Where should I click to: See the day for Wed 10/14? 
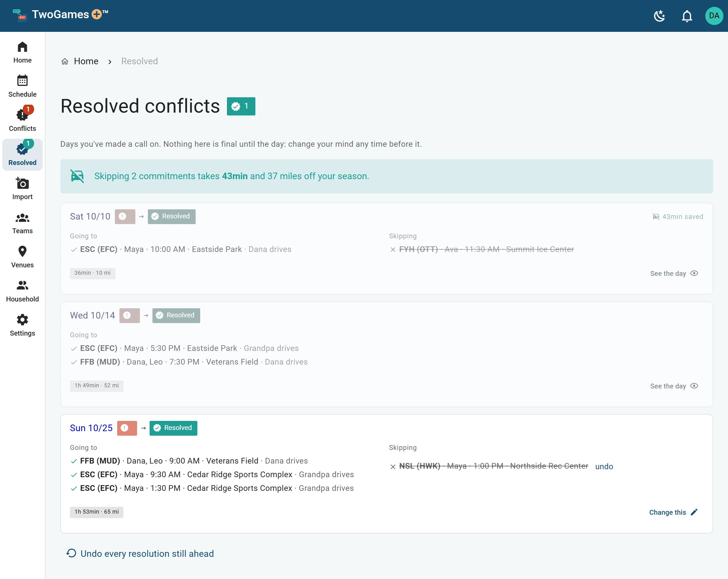pyautogui.click(x=674, y=386)
